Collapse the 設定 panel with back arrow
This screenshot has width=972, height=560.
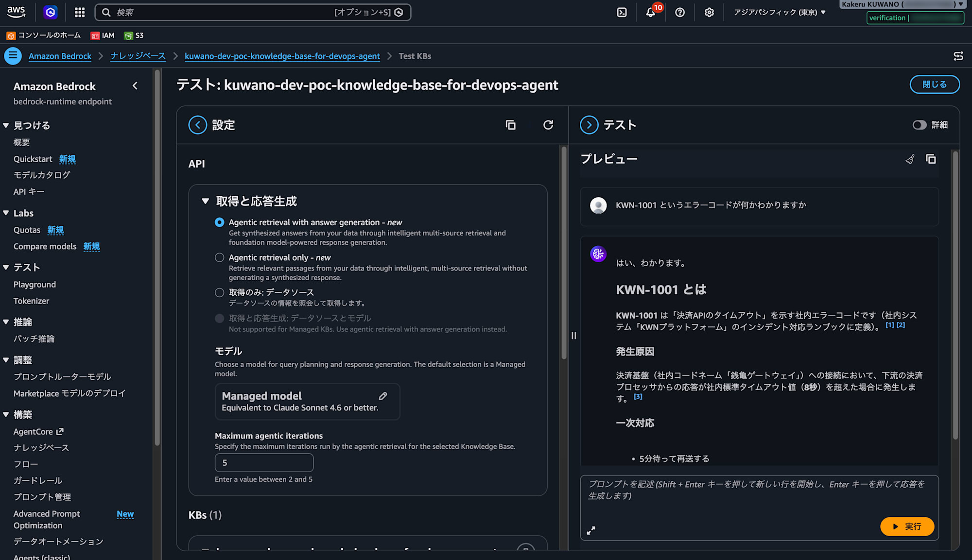[198, 125]
